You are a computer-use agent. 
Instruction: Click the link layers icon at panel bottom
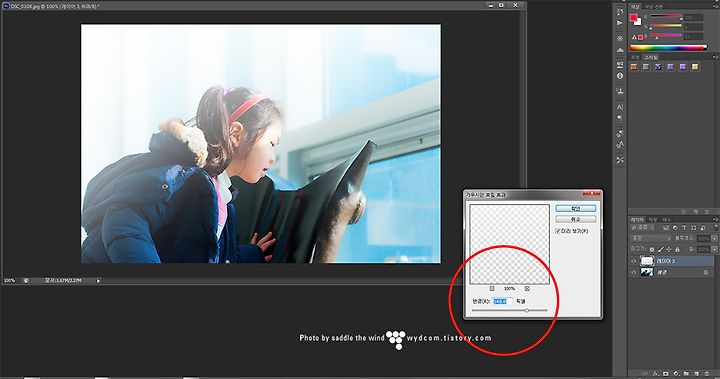click(x=645, y=373)
